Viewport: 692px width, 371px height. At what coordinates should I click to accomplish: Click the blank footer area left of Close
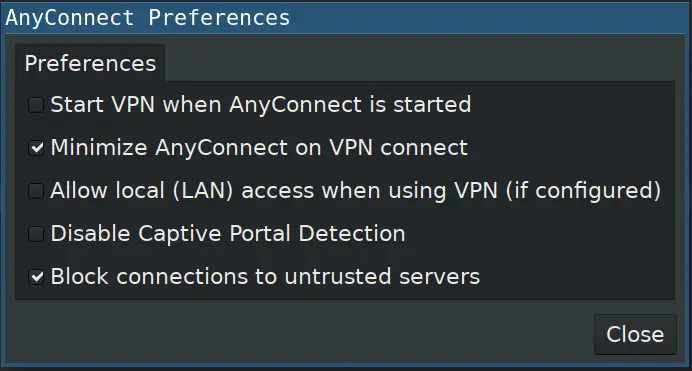[x=300, y=333]
